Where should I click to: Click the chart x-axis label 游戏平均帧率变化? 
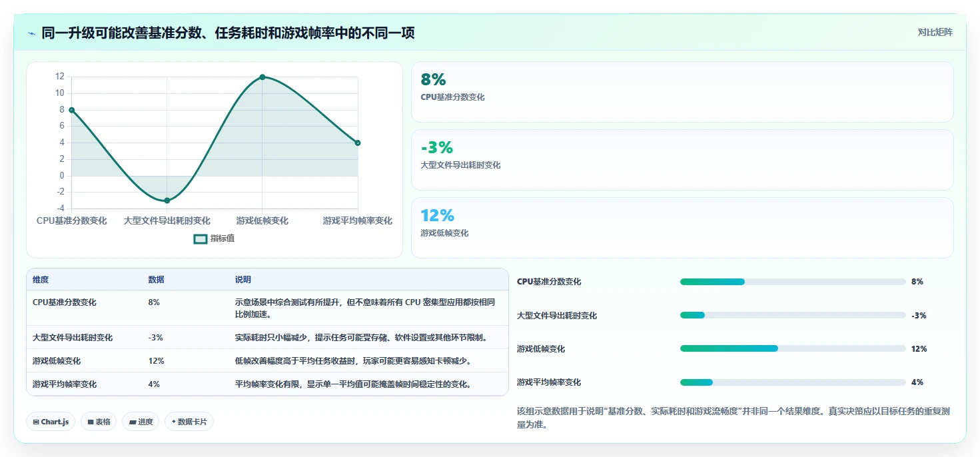tap(358, 221)
